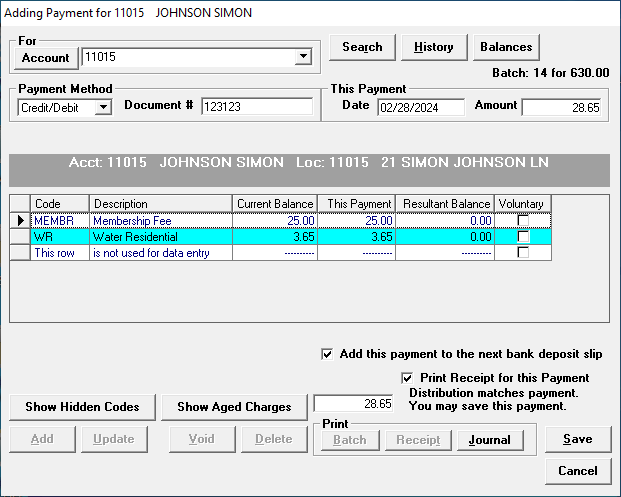Image resolution: width=621 pixels, height=497 pixels.
Task: Toggle Voluntary checkbox for Water Residential
Action: 523,236
